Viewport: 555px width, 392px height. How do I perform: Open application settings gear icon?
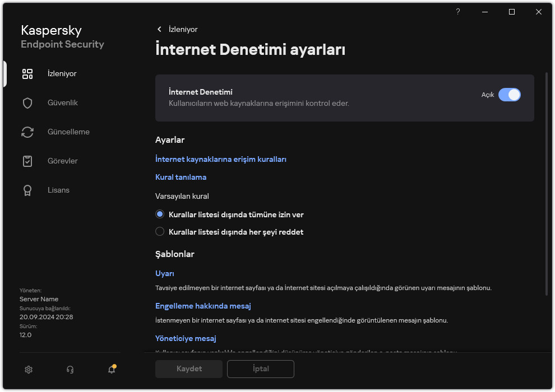pos(28,369)
